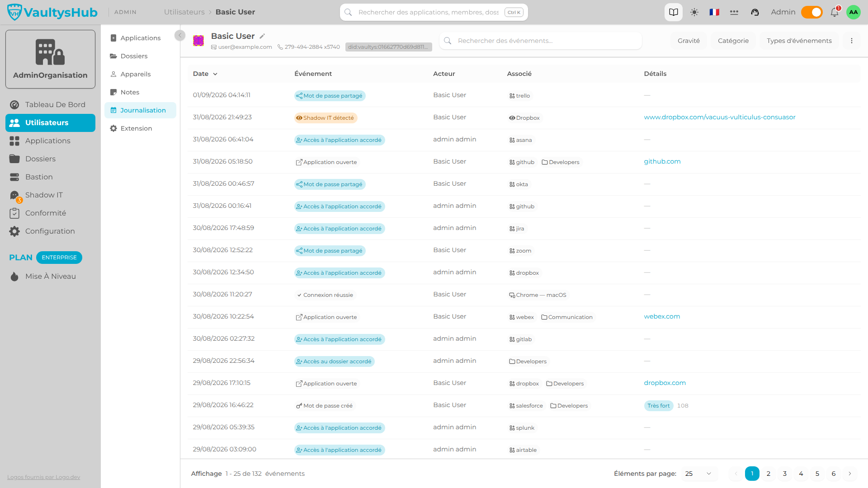The image size is (868, 488).
Task: Click the Connexion réussie event
Action: tap(325, 295)
